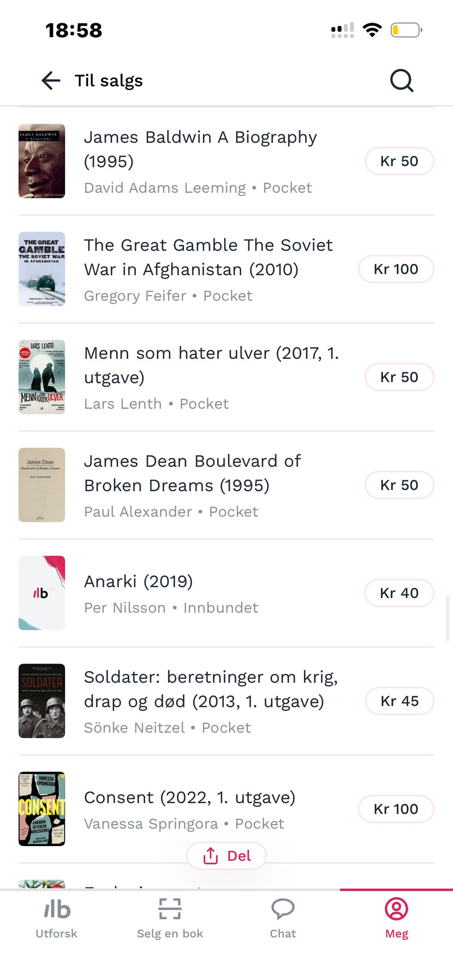Tap the Del share button
Viewport: 453px width, 980px height.
pyautogui.click(x=226, y=855)
